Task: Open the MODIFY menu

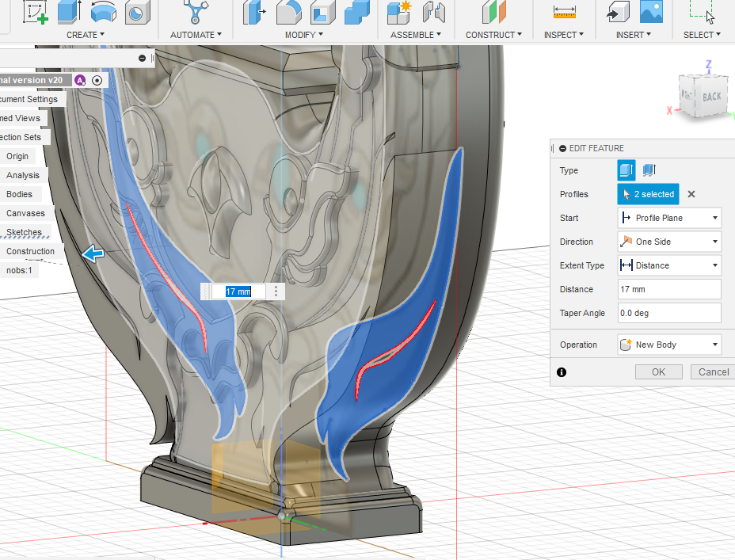Action: tap(304, 35)
